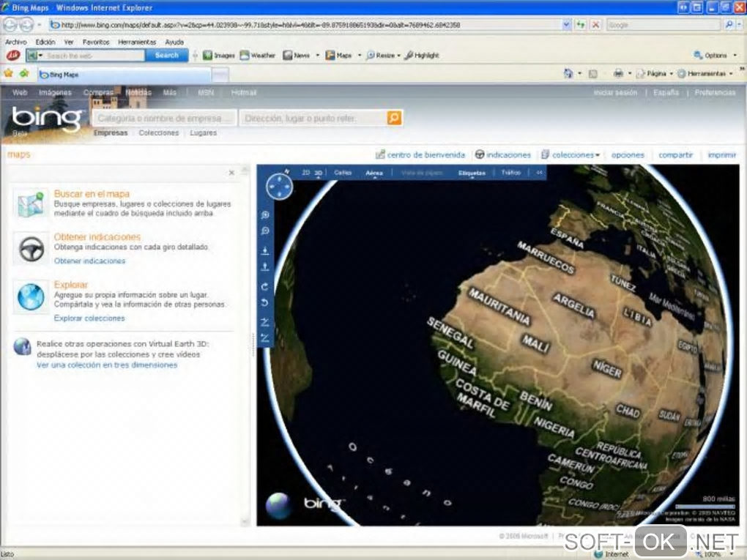Switch map to 3D mode
Viewport: 747px width, 560px height.
pos(319,172)
